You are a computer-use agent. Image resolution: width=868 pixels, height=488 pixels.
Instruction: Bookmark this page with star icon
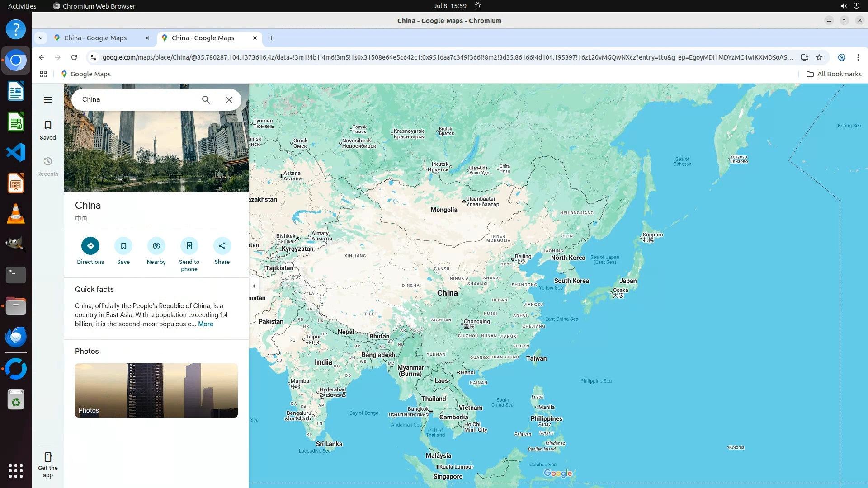pyautogui.click(x=819, y=57)
